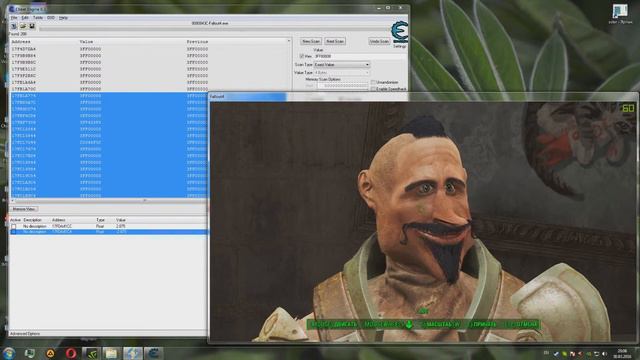Click the taskbar clock
Image resolution: width=640 pixels, height=360 pixels.
point(622,354)
